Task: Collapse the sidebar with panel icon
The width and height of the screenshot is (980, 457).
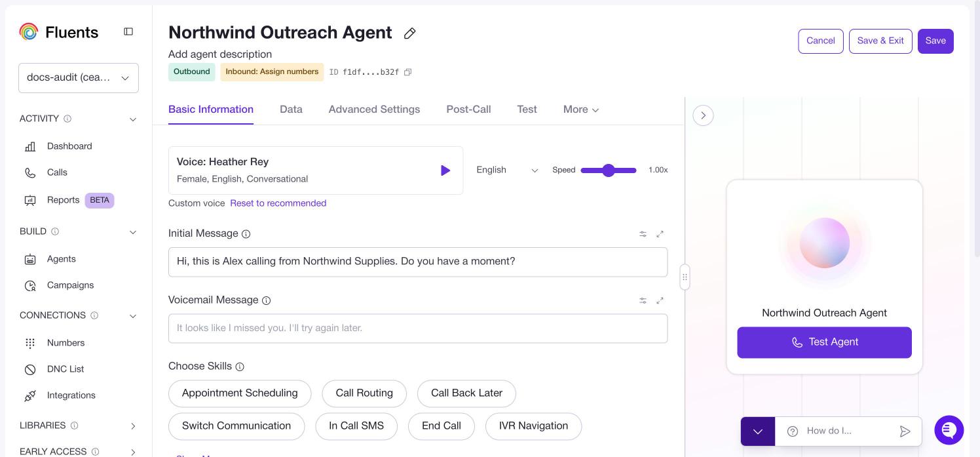Action: [x=128, y=31]
